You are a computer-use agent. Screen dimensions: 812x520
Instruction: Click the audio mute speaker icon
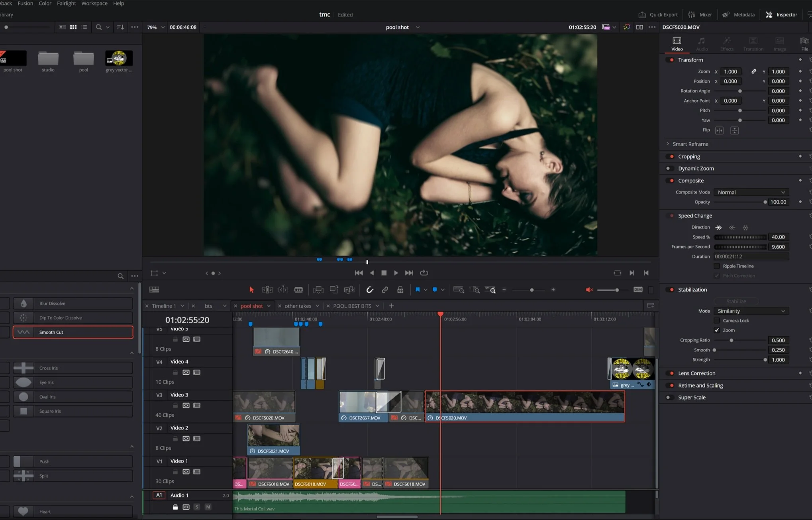tap(589, 290)
